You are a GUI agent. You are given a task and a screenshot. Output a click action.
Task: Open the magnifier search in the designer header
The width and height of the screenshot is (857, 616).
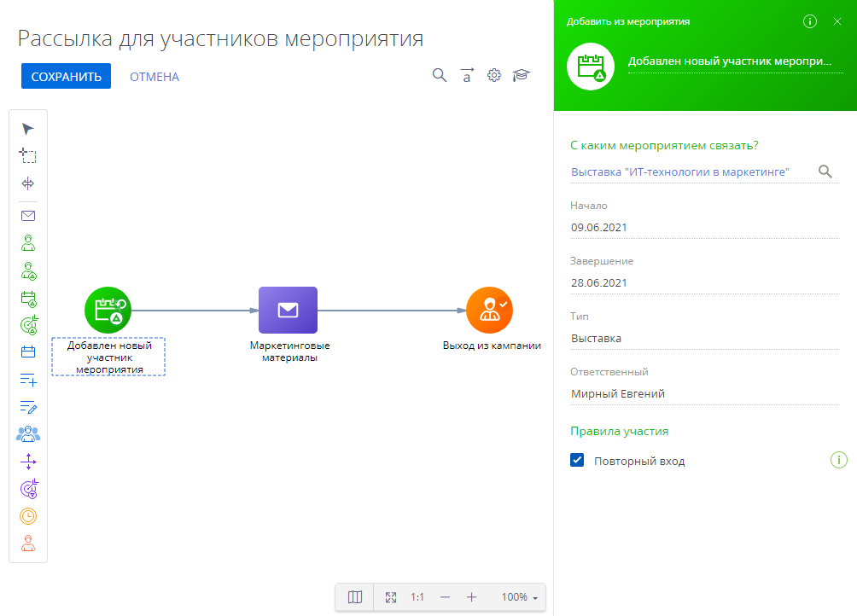point(440,75)
